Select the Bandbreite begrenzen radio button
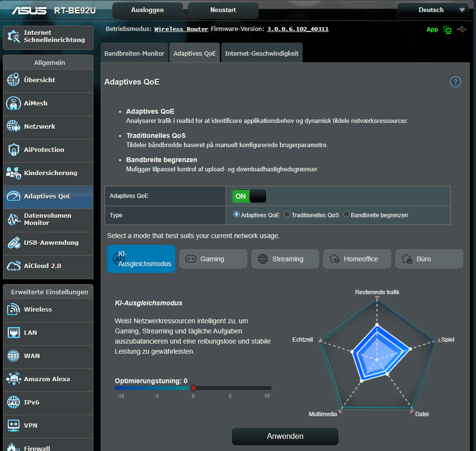476x451 pixels. (x=346, y=214)
